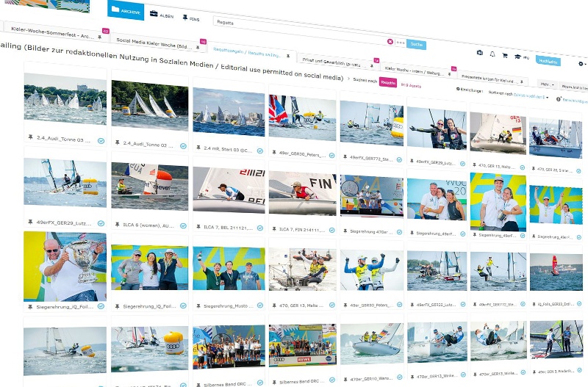Focus the Regatta search input field

click(300, 32)
